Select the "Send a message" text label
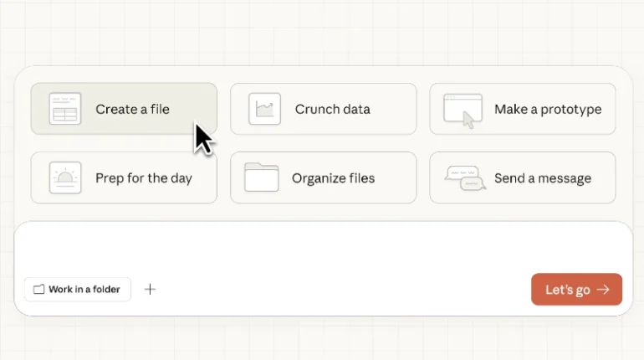The height and width of the screenshot is (360, 644). 542,177
